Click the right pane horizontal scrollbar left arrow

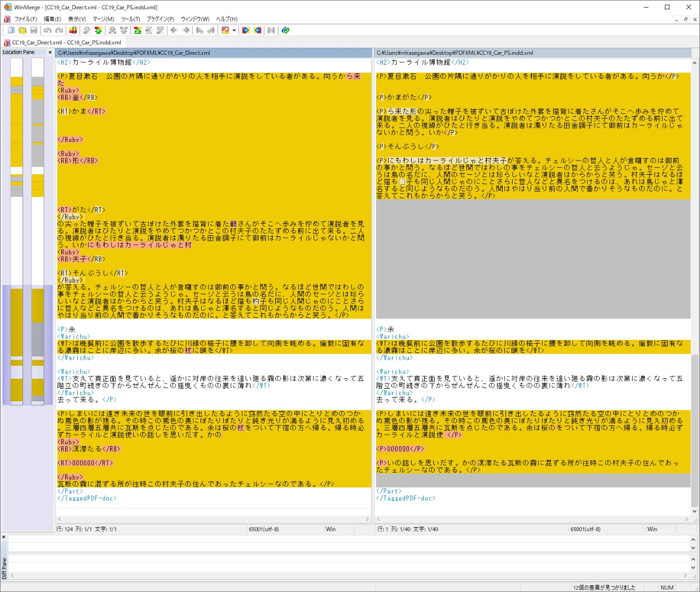coord(379,519)
